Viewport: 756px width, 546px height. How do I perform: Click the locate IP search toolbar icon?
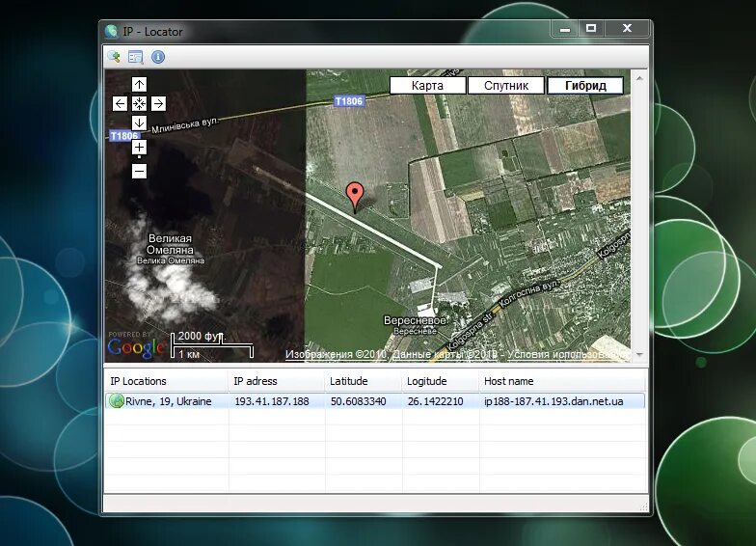point(114,57)
